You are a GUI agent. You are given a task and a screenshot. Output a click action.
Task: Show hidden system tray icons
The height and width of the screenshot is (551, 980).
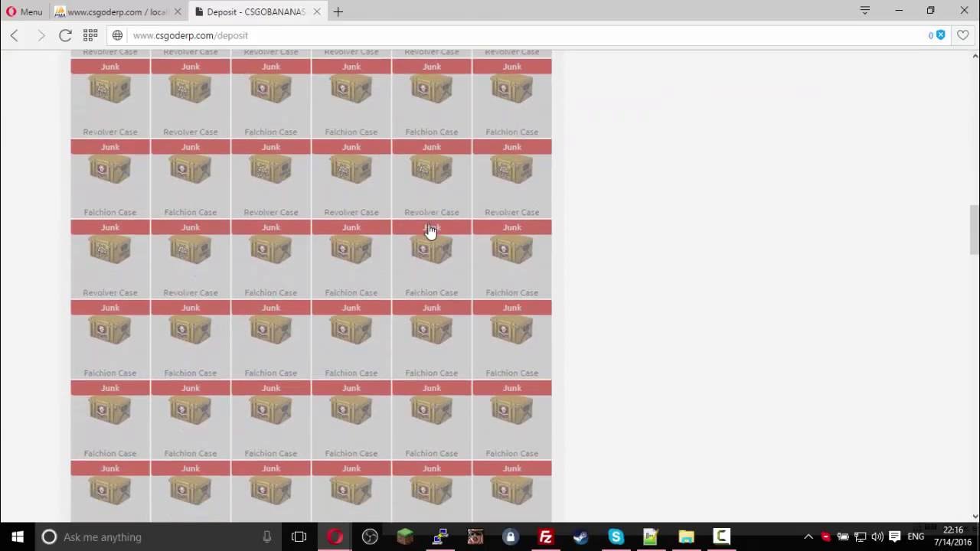[808, 536]
